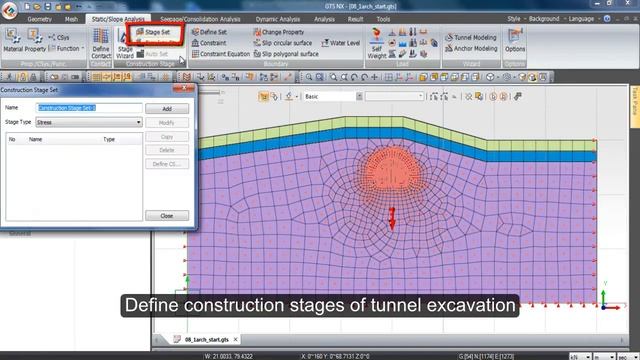Open the sec time unit dropdown

[x=628, y=357]
